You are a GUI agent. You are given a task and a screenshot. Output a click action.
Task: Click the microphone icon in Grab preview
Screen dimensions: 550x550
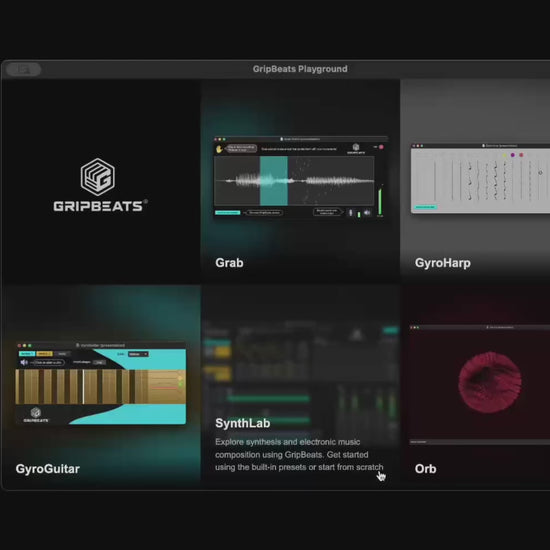tap(350, 213)
